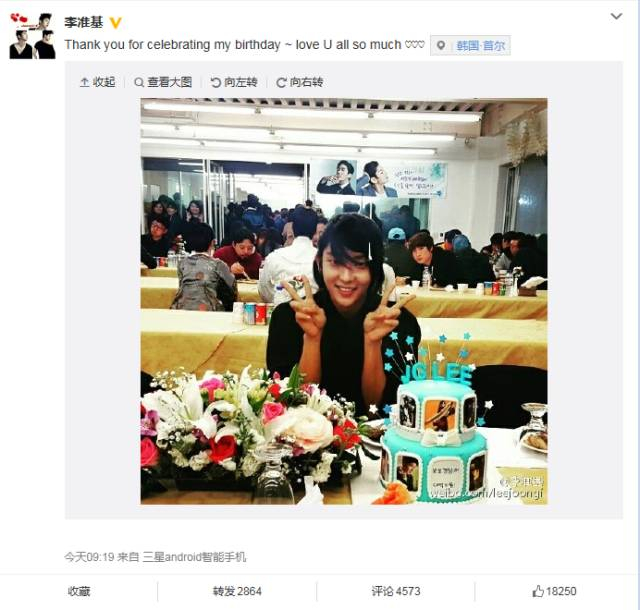Viewport: 640px width, 610px height.
Task: Add the post to favorites 收藏
Action: pos(79,591)
